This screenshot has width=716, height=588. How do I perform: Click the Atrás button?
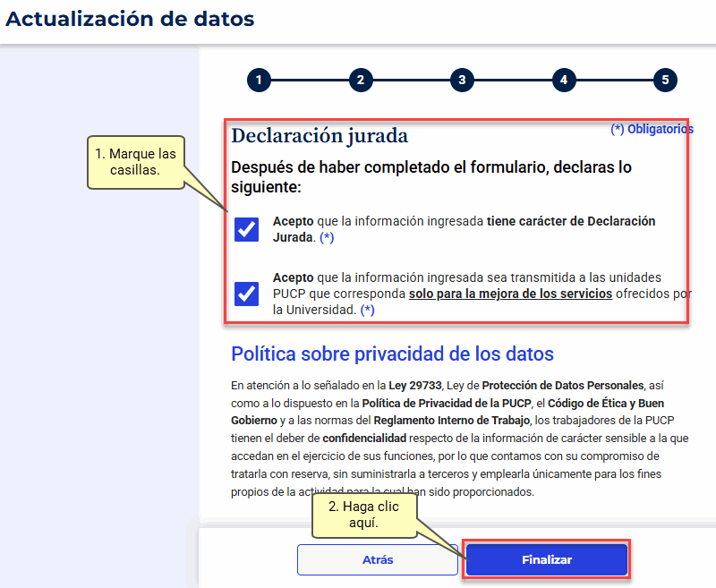click(377, 559)
